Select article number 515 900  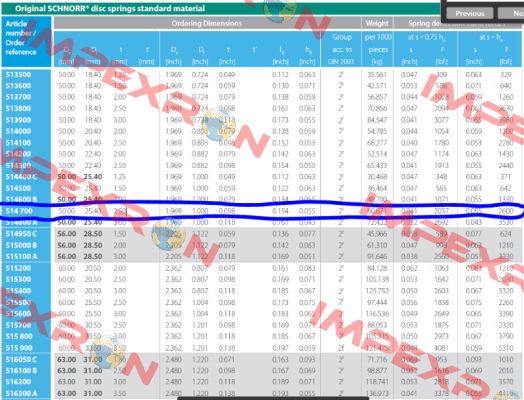tap(19, 348)
